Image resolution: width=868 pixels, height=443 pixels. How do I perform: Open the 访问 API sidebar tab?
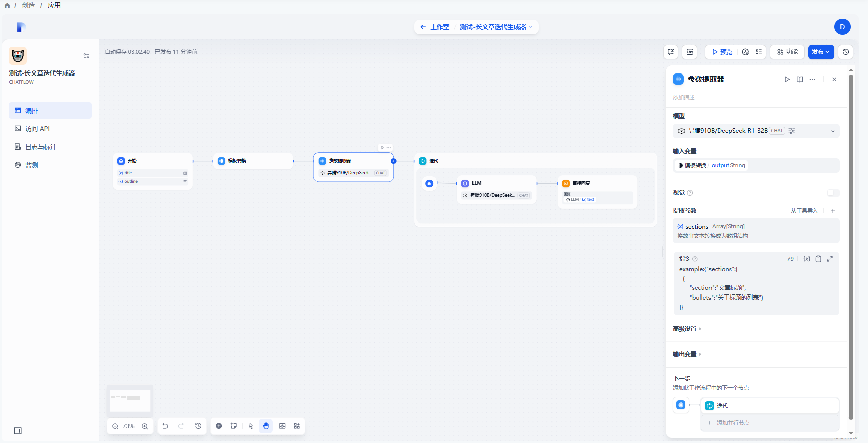tap(37, 129)
